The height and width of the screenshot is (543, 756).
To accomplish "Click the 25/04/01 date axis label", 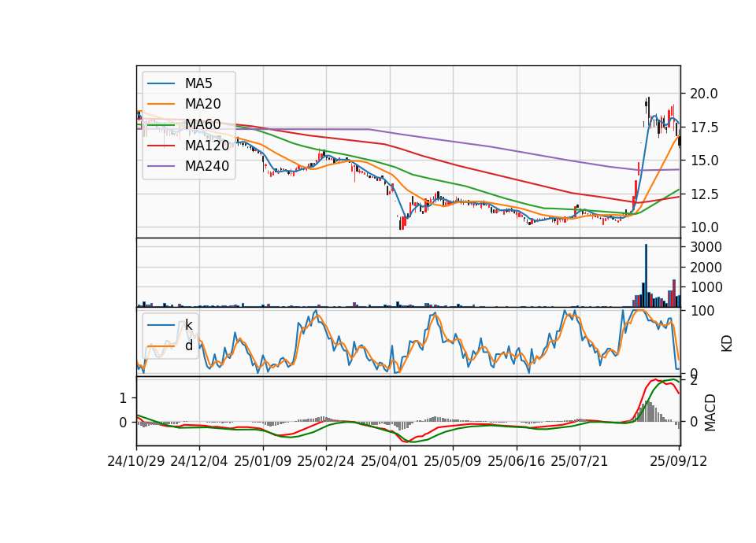I will click(390, 461).
